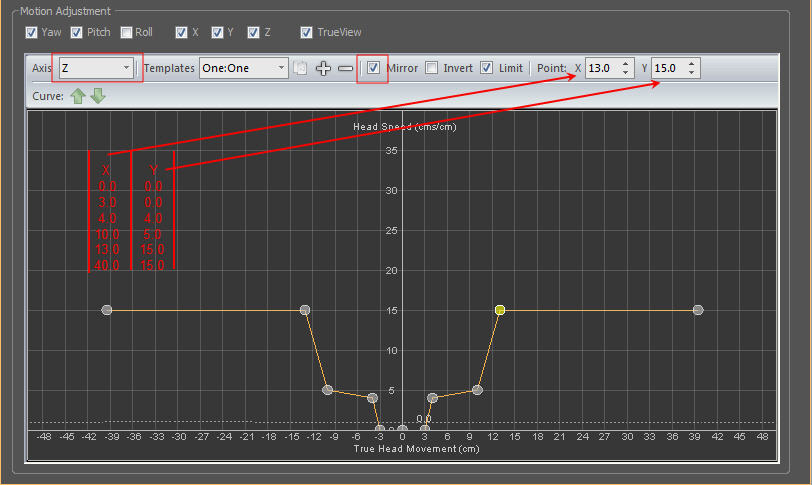Click the Point Y value field 15.0
812x485 pixels.
(669, 68)
